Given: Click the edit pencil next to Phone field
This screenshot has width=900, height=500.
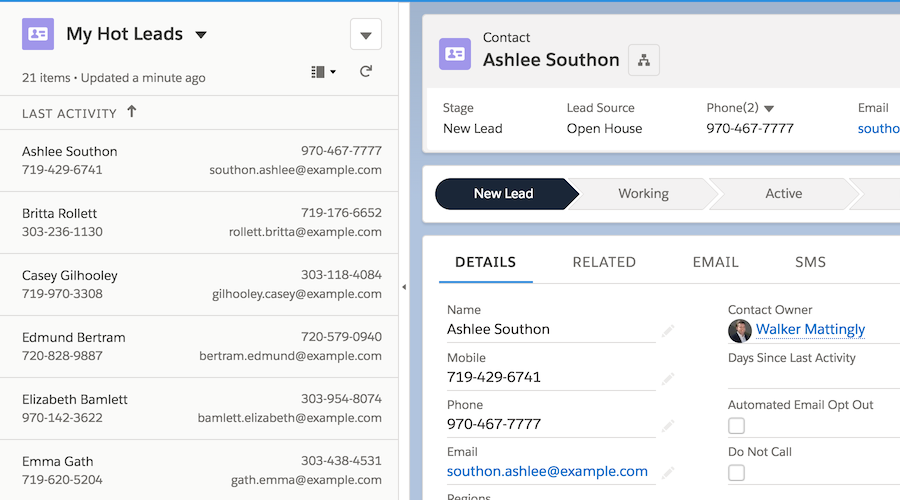Looking at the screenshot, I should pos(667,425).
